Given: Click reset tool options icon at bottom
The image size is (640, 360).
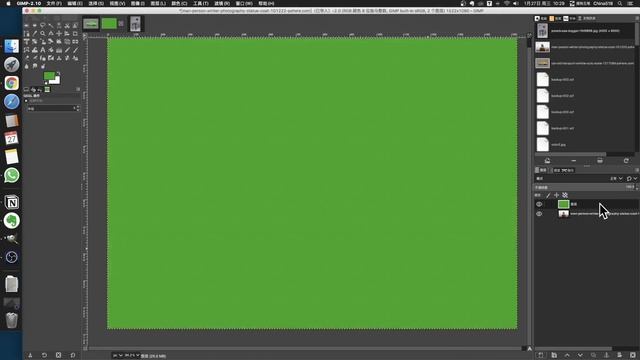Looking at the screenshot, I should click(73, 356).
